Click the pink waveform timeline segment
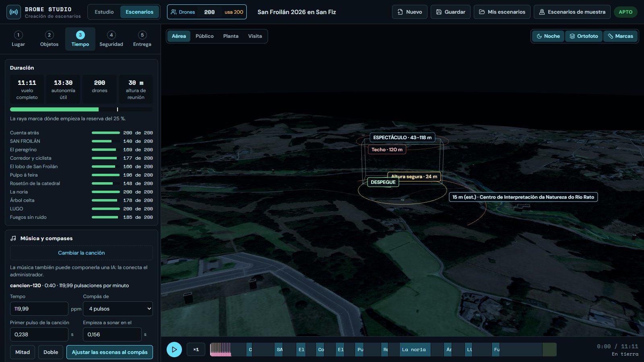 click(x=221, y=350)
